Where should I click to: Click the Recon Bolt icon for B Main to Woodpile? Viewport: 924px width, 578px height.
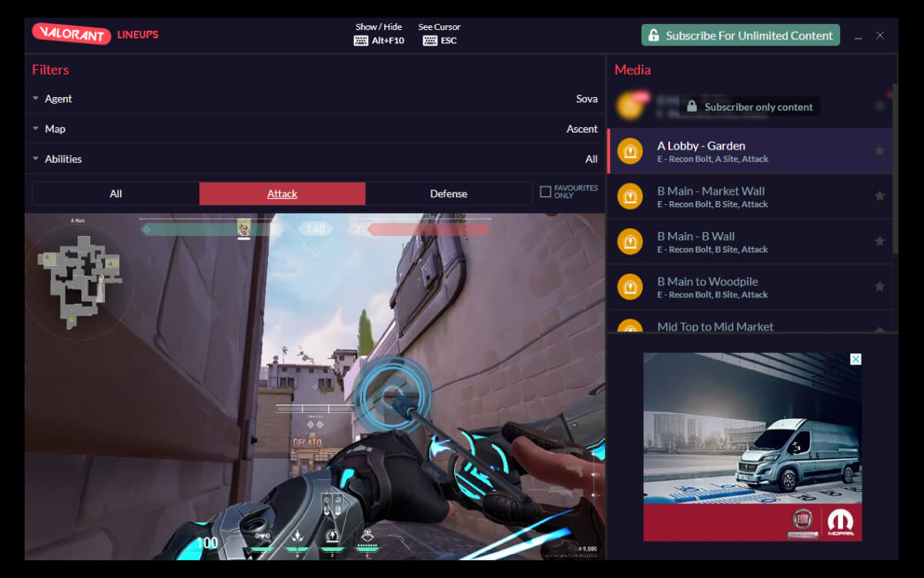630,287
